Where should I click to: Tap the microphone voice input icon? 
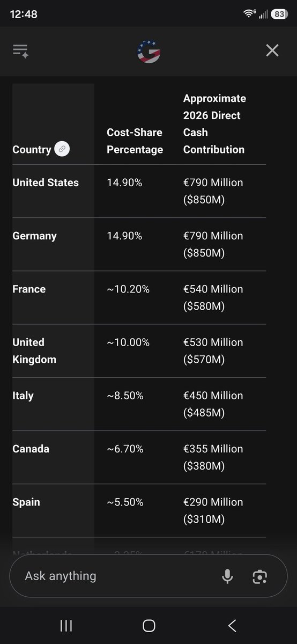(227, 576)
